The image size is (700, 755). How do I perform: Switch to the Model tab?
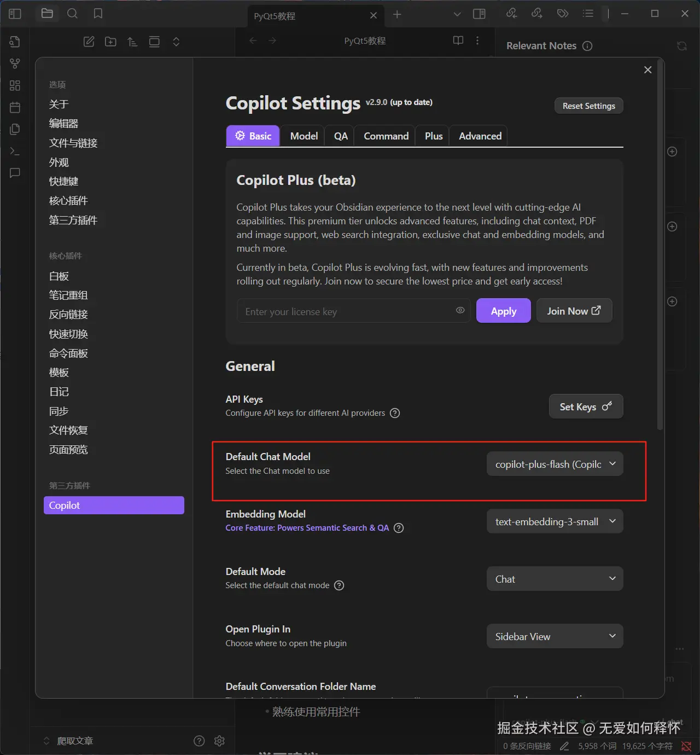(x=304, y=136)
